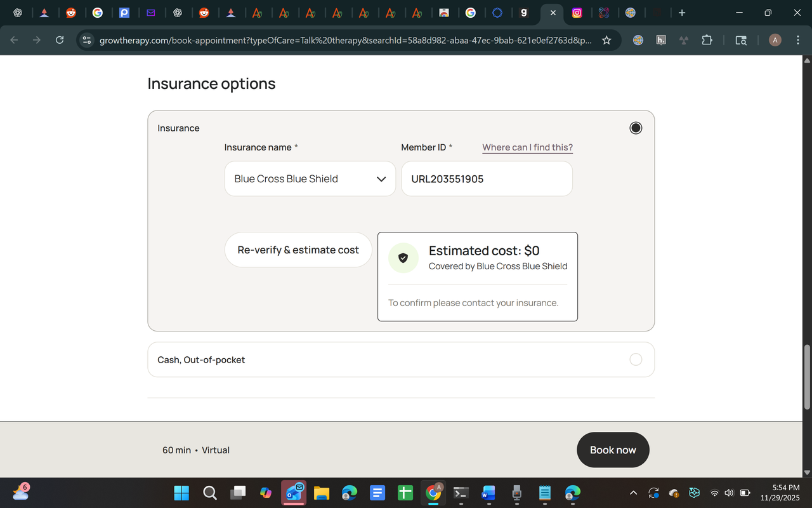Switch to the Pandora 'P' tab

coord(124,13)
